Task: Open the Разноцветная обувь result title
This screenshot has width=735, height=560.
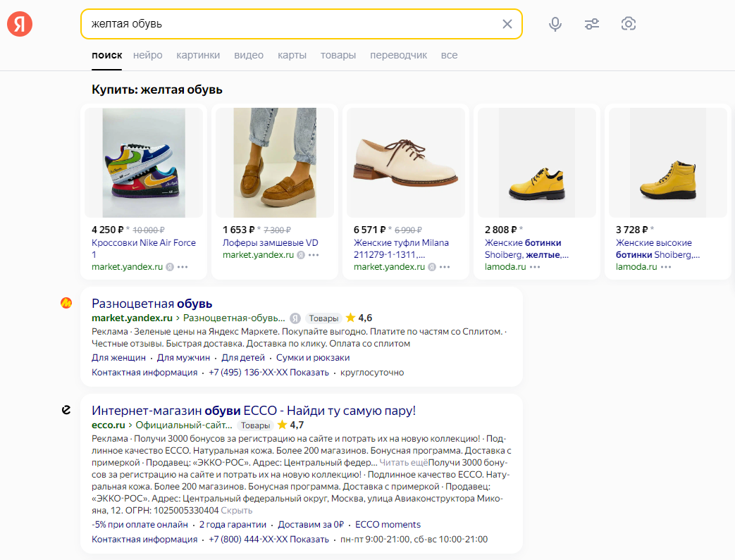Action: (152, 304)
